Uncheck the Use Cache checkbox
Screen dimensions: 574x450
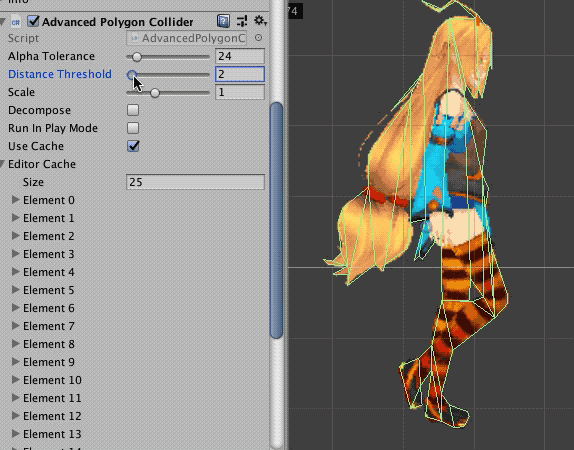coord(133,146)
